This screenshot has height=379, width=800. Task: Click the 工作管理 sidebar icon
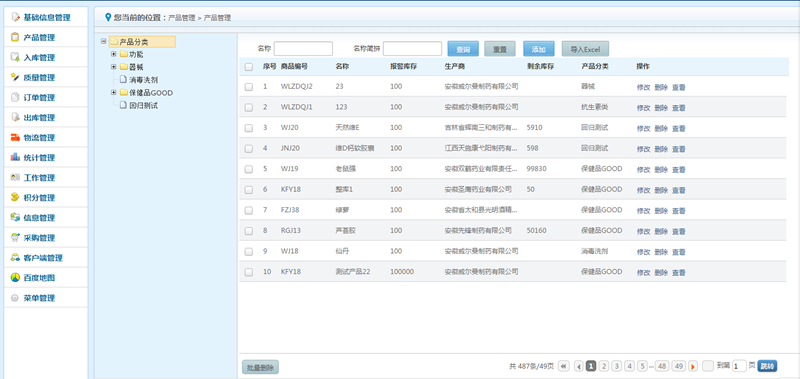(x=15, y=178)
